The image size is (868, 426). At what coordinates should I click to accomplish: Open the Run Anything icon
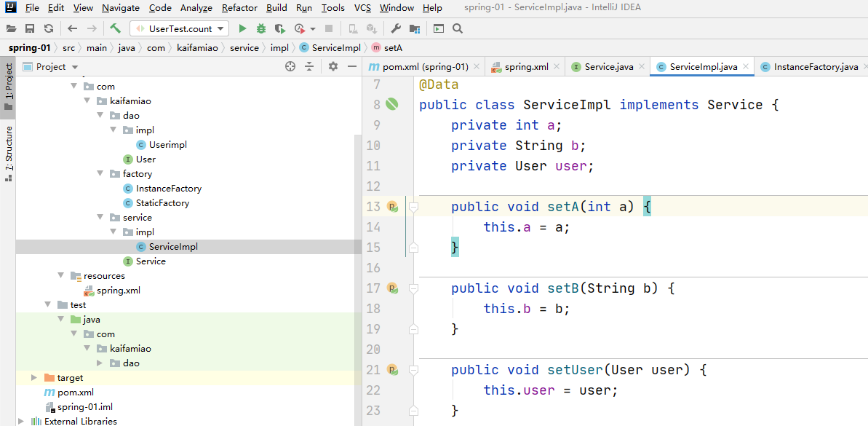click(x=439, y=28)
